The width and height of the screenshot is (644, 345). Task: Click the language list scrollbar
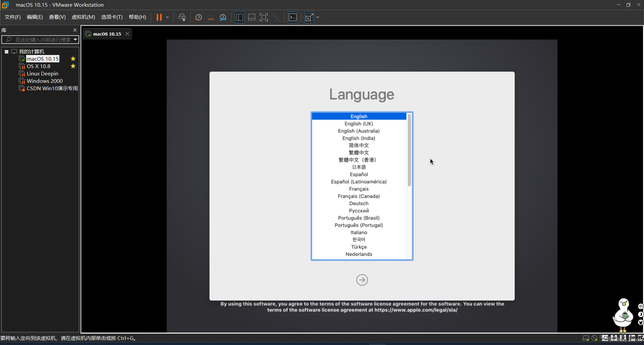tap(409, 150)
